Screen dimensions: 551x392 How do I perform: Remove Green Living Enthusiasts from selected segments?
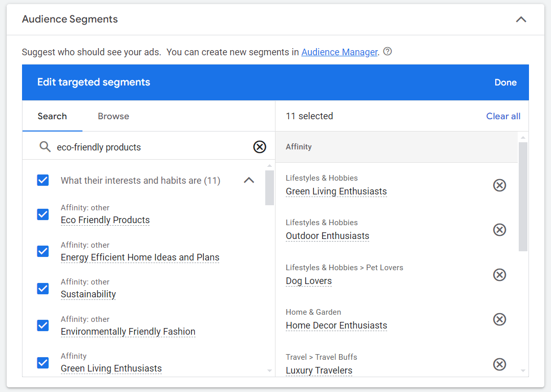pos(500,185)
